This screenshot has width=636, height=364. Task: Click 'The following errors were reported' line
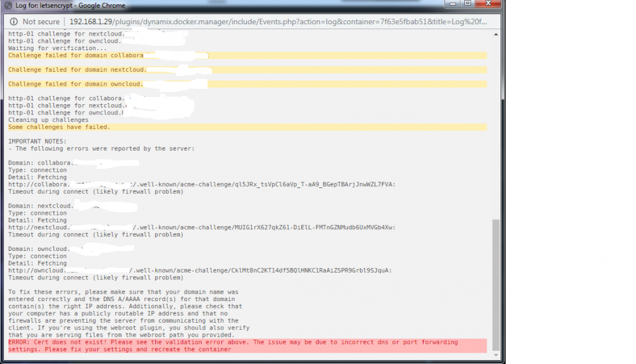click(101, 149)
